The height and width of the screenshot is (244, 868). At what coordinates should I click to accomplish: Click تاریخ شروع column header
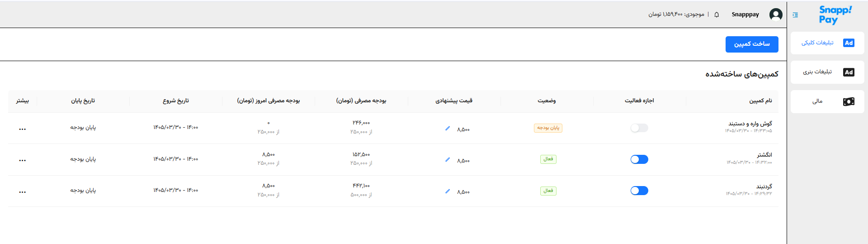point(176,100)
